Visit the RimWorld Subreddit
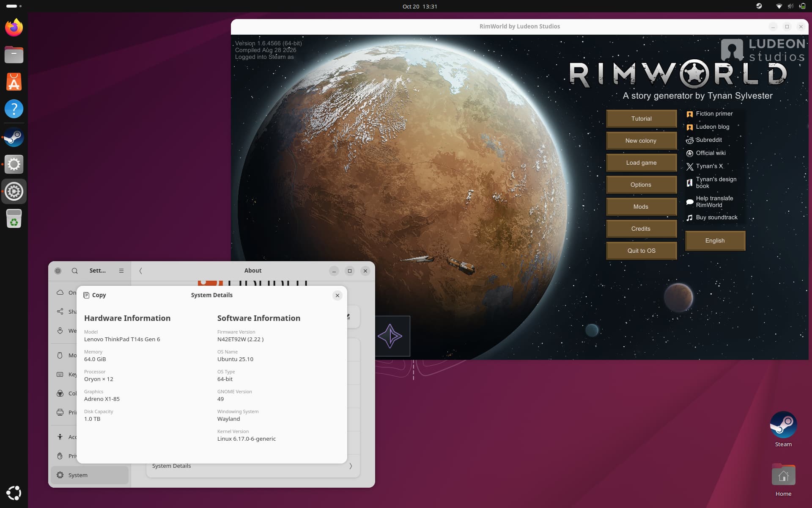 pos(709,140)
